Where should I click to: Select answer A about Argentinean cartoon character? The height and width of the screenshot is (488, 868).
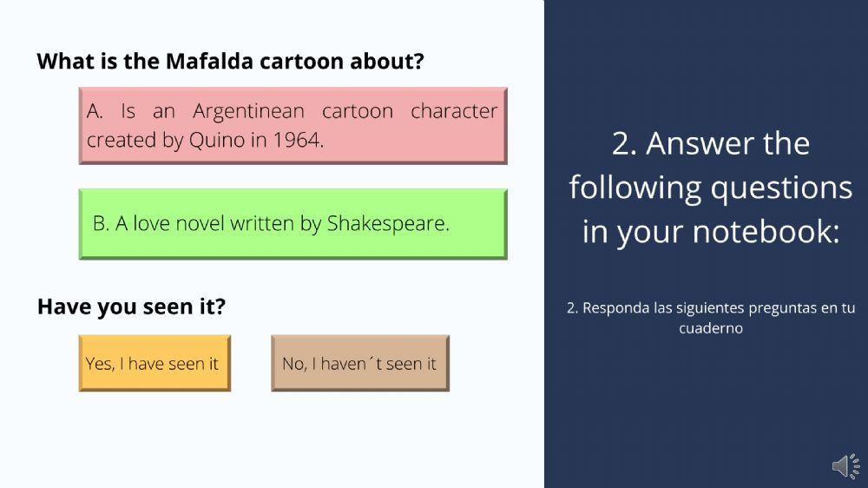[x=293, y=125]
